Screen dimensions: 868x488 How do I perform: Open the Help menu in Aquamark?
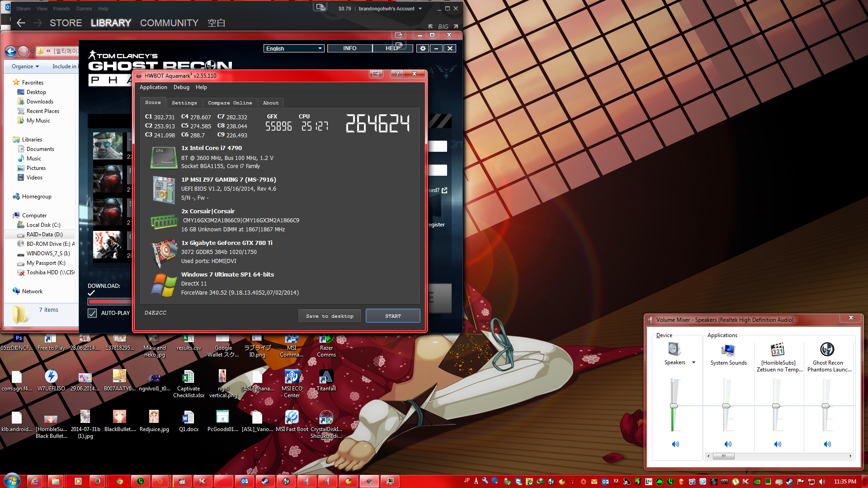201,87
